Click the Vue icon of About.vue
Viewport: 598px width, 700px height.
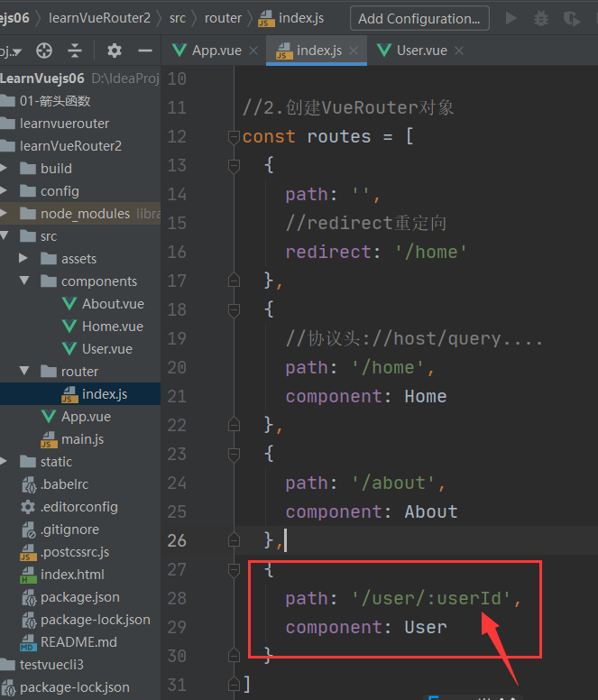click(69, 304)
